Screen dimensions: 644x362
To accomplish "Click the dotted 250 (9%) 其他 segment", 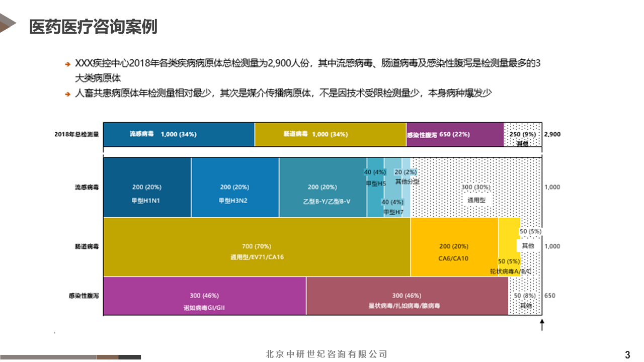I will pyautogui.click(x=522, y=134).
